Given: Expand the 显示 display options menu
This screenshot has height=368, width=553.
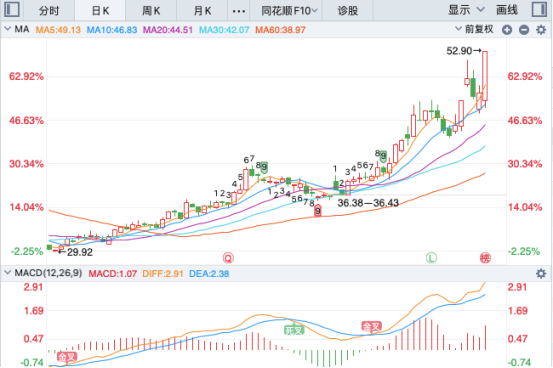Looking at the screenshot, I should coord(466,10).
